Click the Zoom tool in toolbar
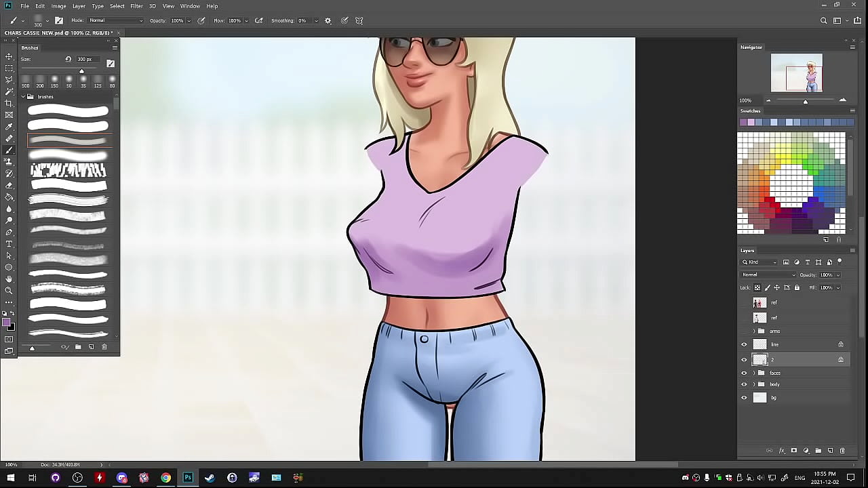 (x=9, y=291)
